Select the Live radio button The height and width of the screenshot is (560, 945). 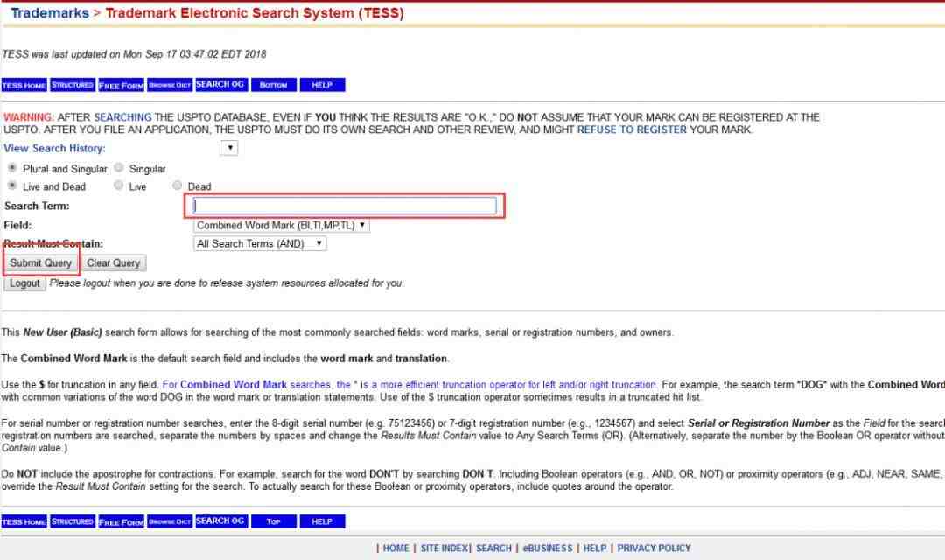[x=119, y=185]
